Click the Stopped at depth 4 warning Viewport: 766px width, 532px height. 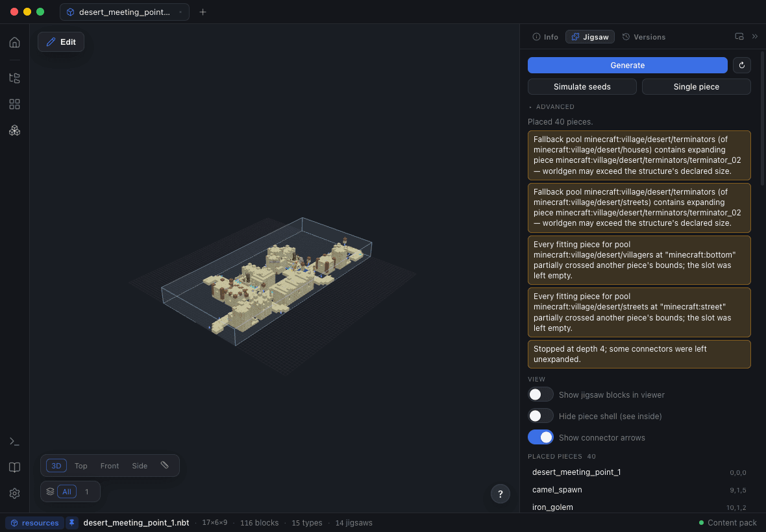click(x=639, y=354)
